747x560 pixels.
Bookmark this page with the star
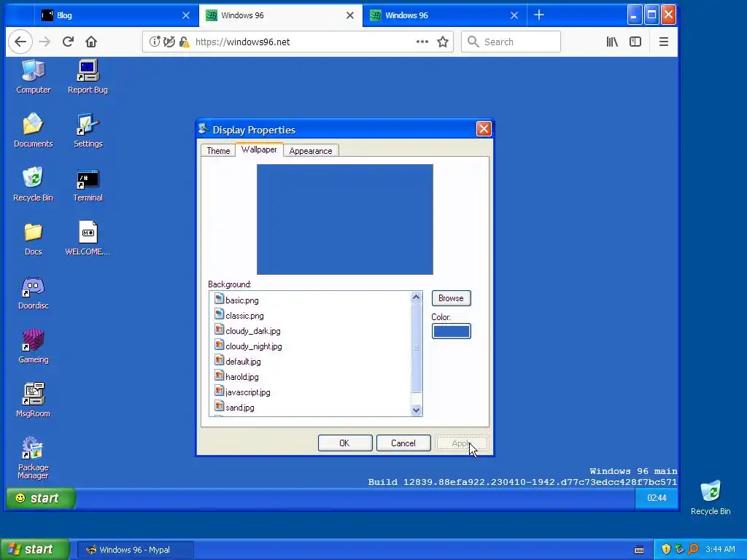coord(443,42)
